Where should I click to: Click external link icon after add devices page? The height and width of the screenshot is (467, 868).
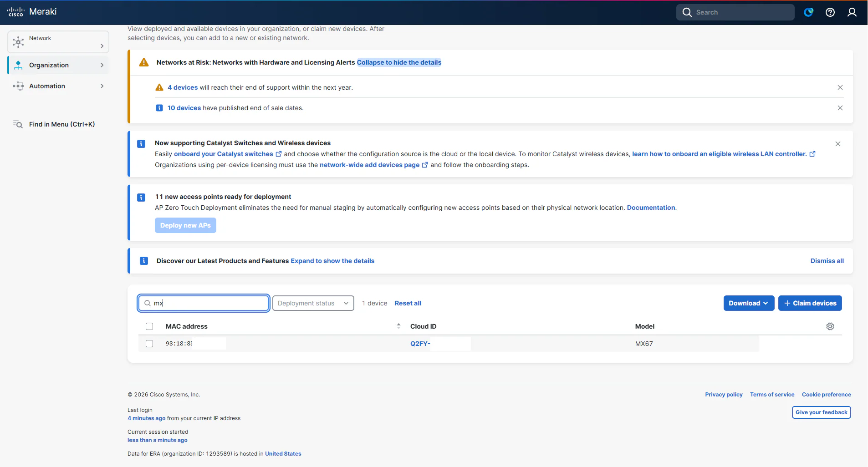tap(425, 165)
